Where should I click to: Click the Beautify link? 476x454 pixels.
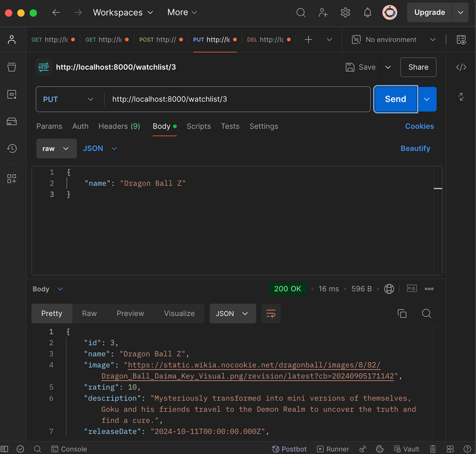[x=415, y=149]
